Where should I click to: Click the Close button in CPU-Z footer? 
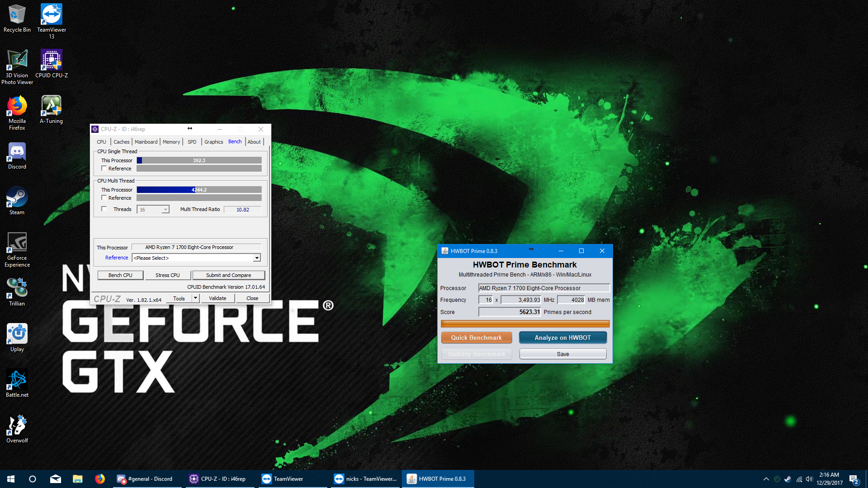pyautogui.click(x=252, y=298)
